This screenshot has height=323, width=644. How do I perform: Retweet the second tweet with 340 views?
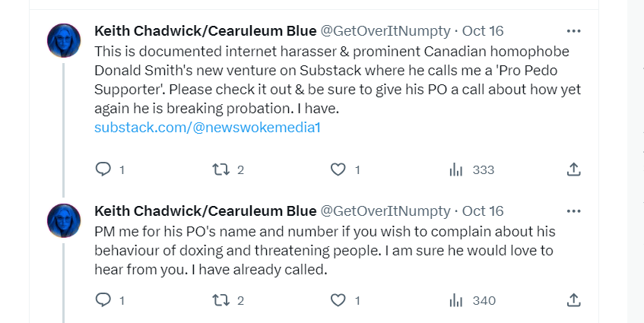pyautogui.click(x=220, y=300)
